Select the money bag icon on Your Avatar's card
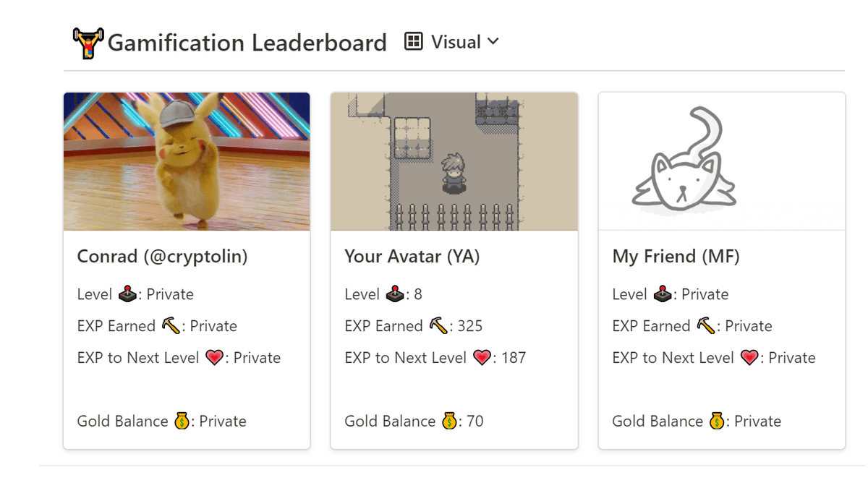The height and width of the screenshot is (488, 868). click(449, 420)
